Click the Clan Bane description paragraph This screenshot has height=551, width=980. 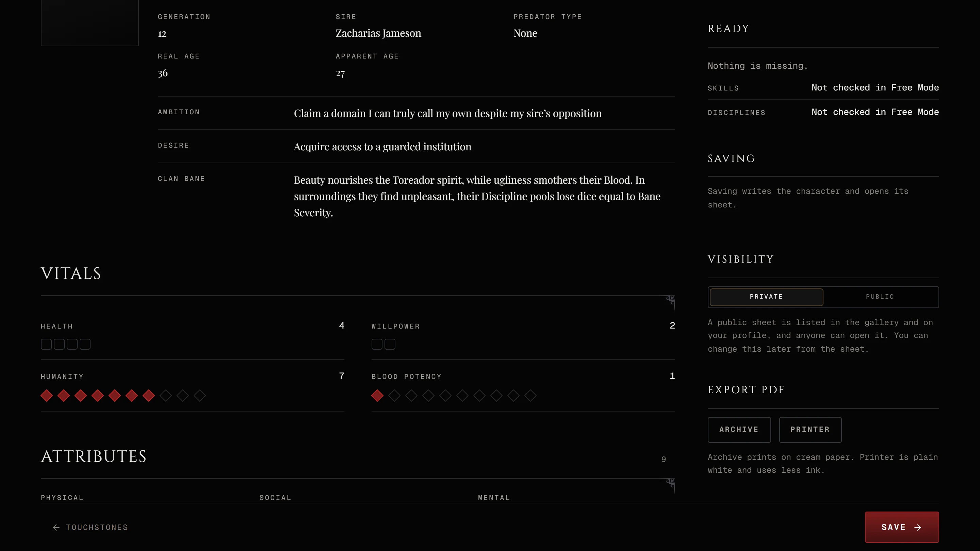click(477, 196)
